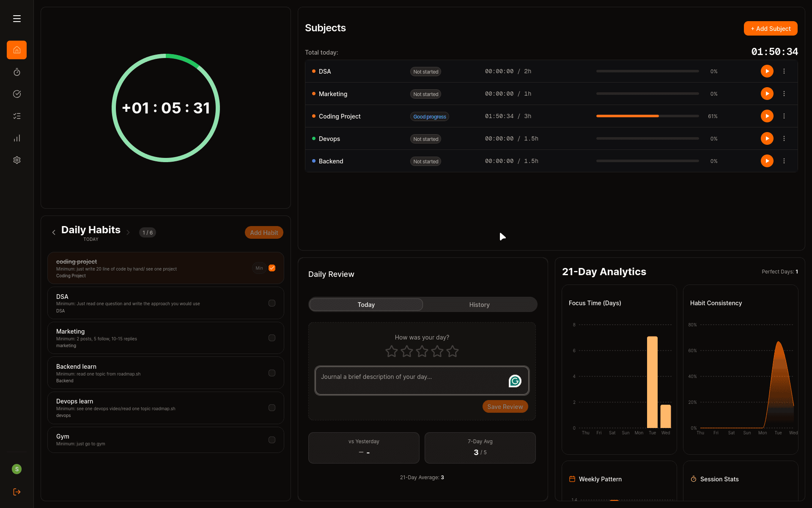This screenshot has width=812, height=508.
Task: Start timer for Marketing subject
Action: point(767,94)
